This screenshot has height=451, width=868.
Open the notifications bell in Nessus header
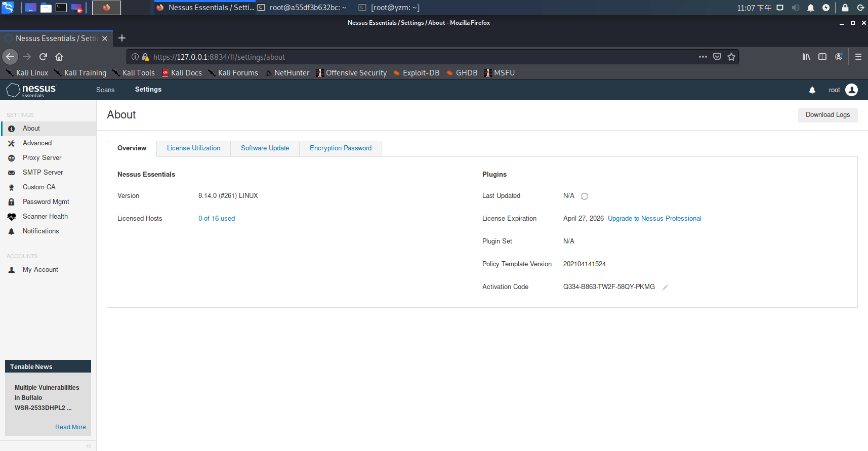click(x=812, y=90)
